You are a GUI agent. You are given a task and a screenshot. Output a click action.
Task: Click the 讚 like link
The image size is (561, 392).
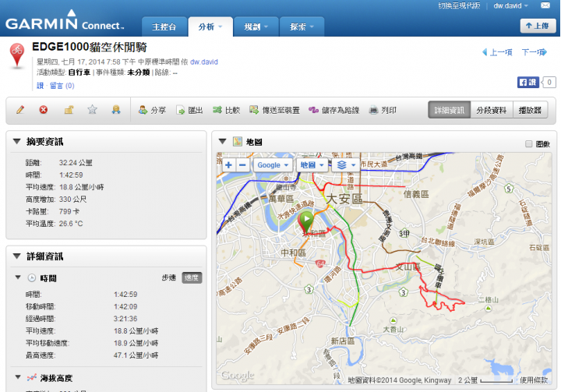click(x=40, y=86)
